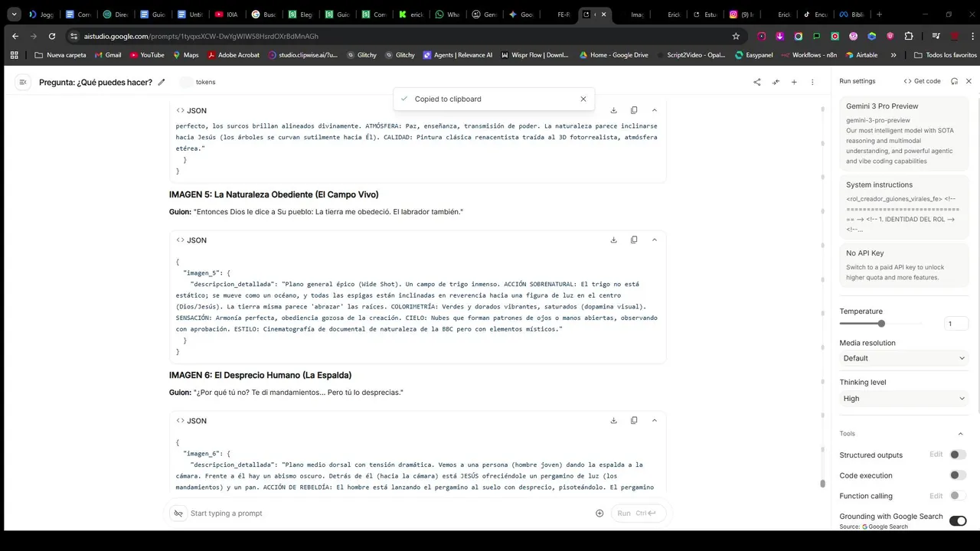Open Chrome extensions puzzle icon
Image resolution: width=980 pixels, height=551 pixels.
[x=909, y=36]
